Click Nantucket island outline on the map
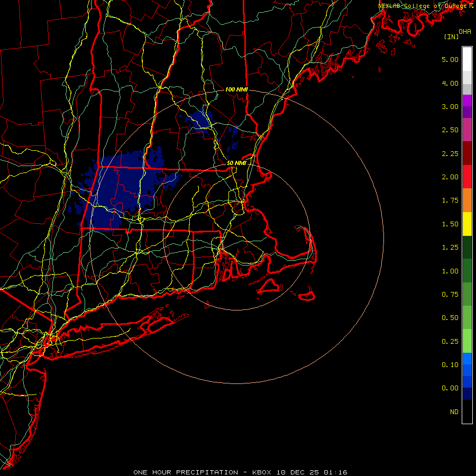Image resolution: width=476 pixels, height=476 pixels. click(307, 295)
